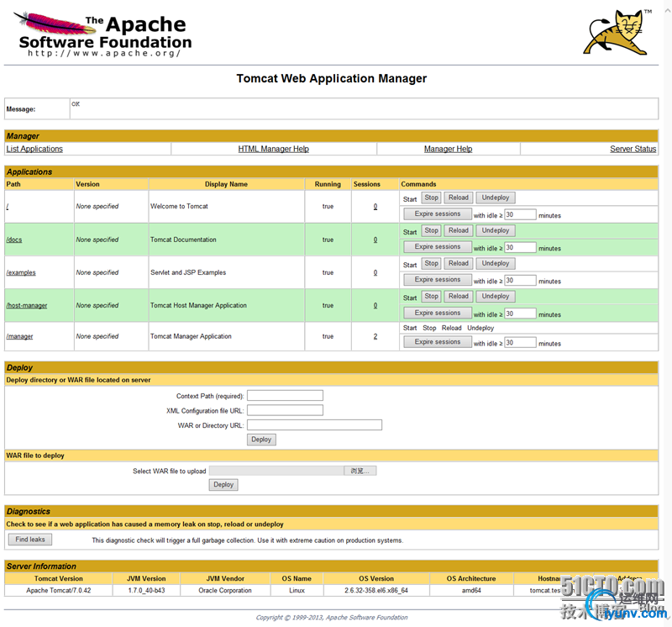Click Deploy under Select WAR file to upload

coord(223,485)
